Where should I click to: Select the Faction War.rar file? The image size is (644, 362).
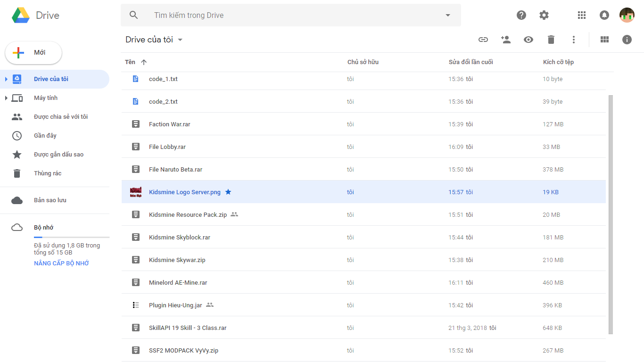[x=363, y=124]
